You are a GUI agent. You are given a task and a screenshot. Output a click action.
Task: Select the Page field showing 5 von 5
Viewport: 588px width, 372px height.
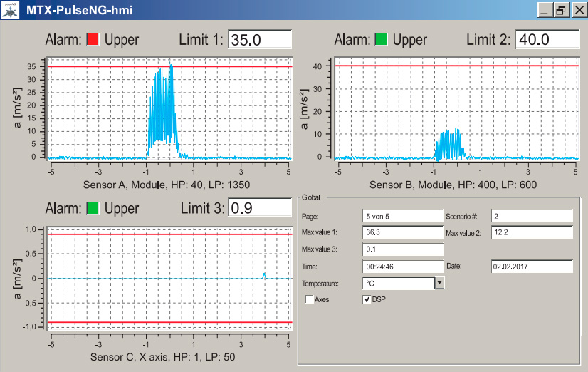click(x=403, y=216)
